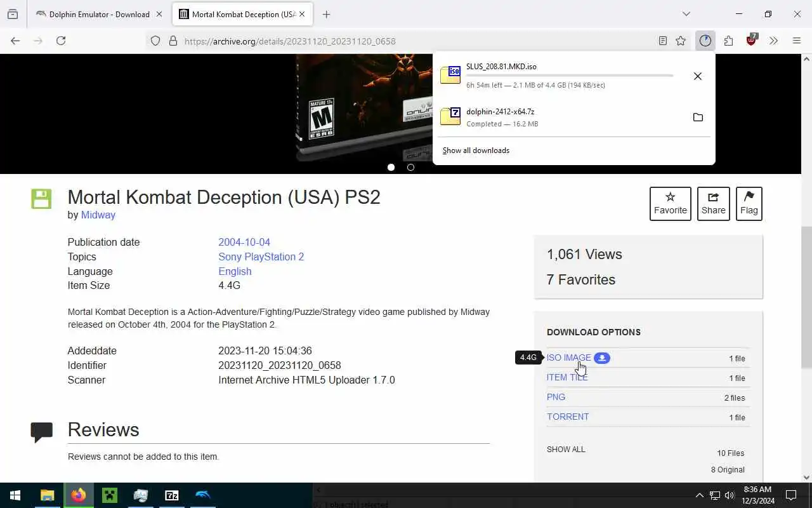Screen dimensions: 812x508
Task: Select second carousel image dot
Action: pos(410,168)
